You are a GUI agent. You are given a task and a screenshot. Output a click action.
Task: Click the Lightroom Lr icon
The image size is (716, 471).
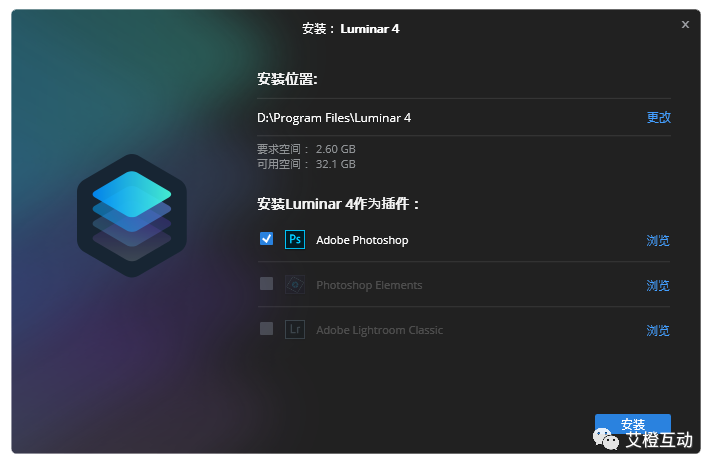click(x=295, y=329)
